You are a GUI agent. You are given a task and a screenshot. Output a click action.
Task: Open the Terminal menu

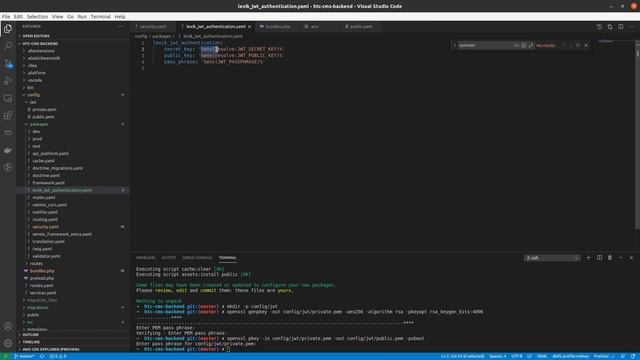[100, 16]
